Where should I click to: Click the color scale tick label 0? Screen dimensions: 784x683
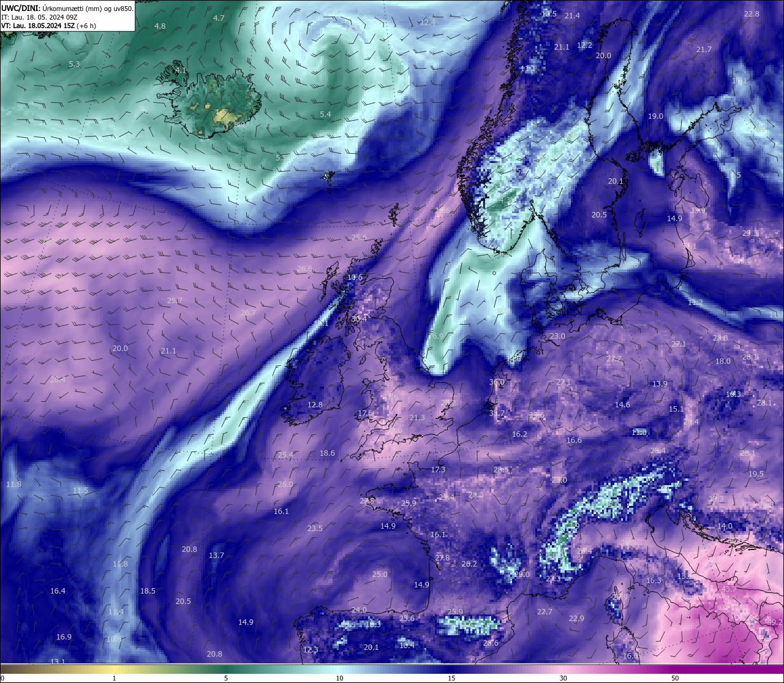[2, 678]
